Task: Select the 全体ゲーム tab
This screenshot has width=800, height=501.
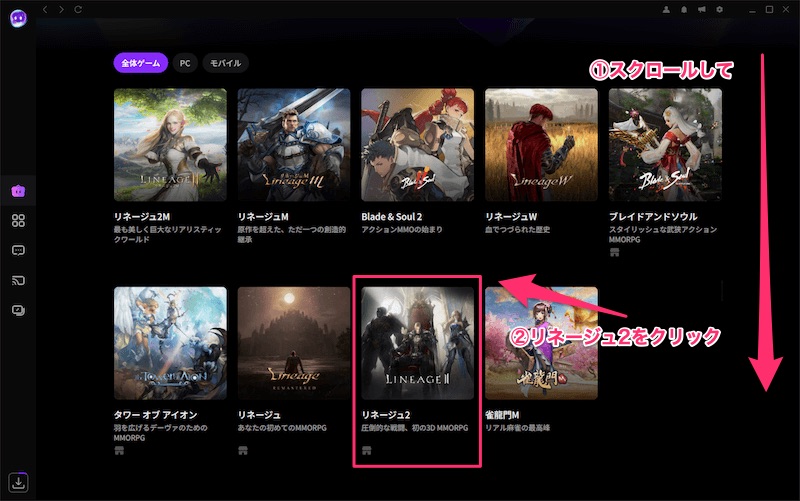Action: (x=141, y=63)
